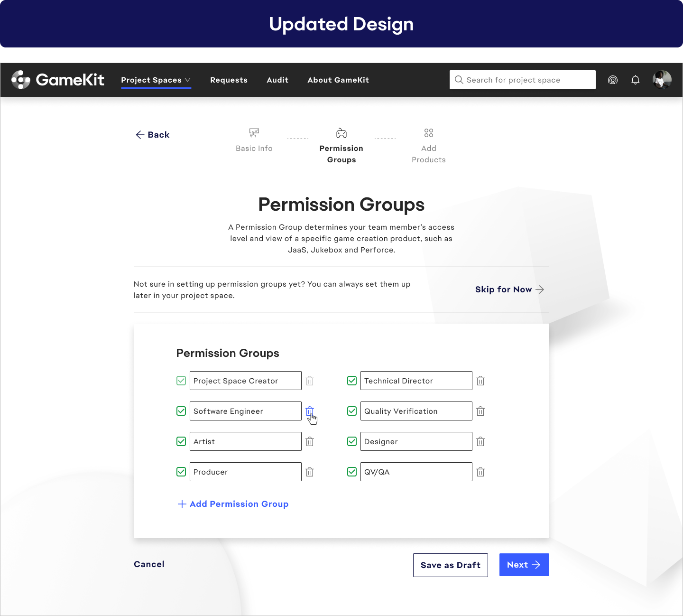This screenshot has height=616, width=683.
Task: Edit the Artist name field
Action: (x=246, y=441)
